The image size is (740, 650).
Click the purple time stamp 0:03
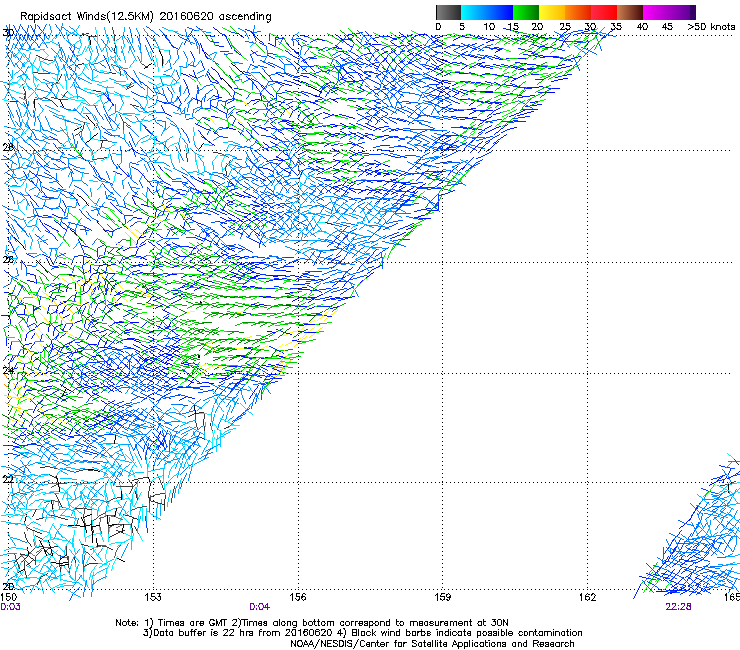[x=10, y=607]
